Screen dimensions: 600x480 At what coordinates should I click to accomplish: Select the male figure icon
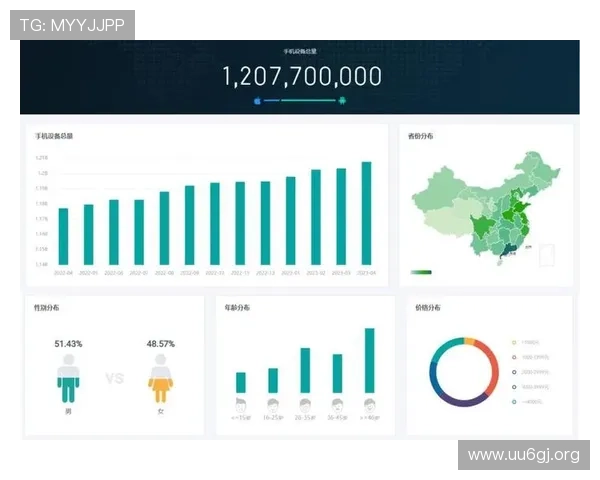point(68,378)
